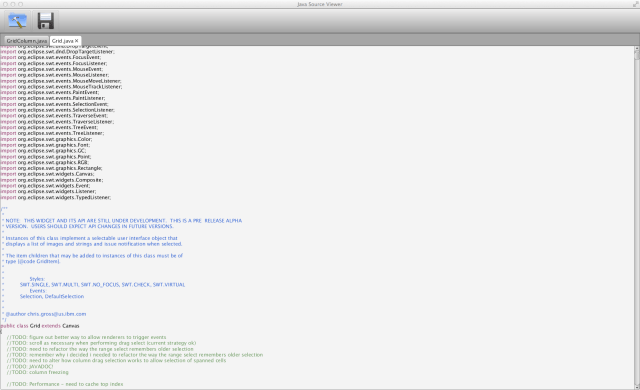Image resolution: width=640 pixels, height=390 pixels.
Task: Click the 'displays a list of images' line
Action: tap(92, 244)
